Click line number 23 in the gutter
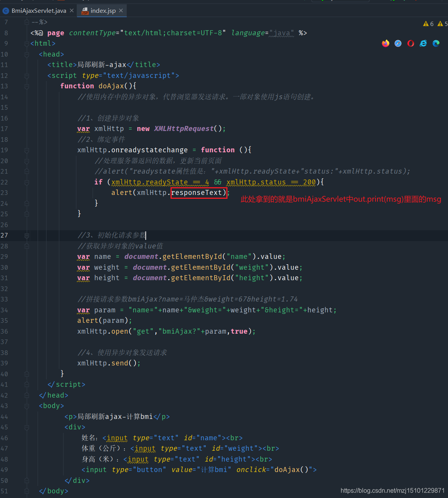 (x=4, y=193)
